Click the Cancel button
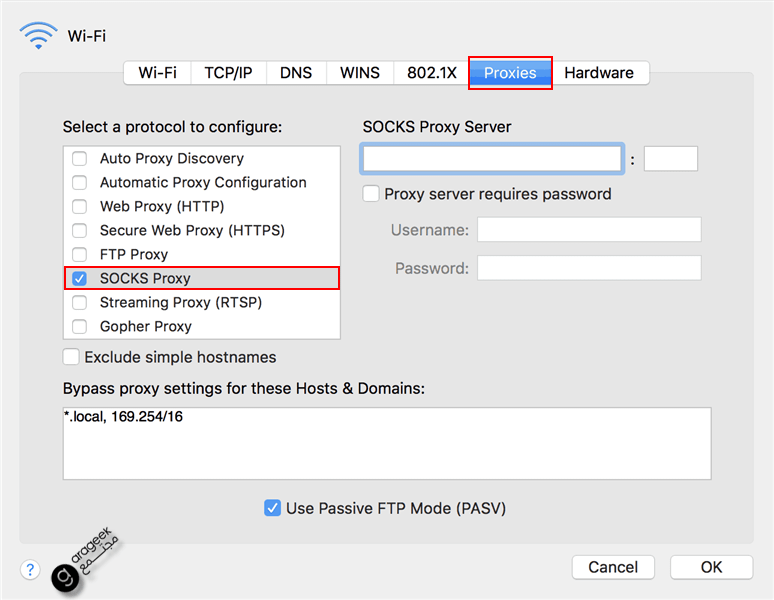Viewport: 774px width, 600px height. coord(613,567)
